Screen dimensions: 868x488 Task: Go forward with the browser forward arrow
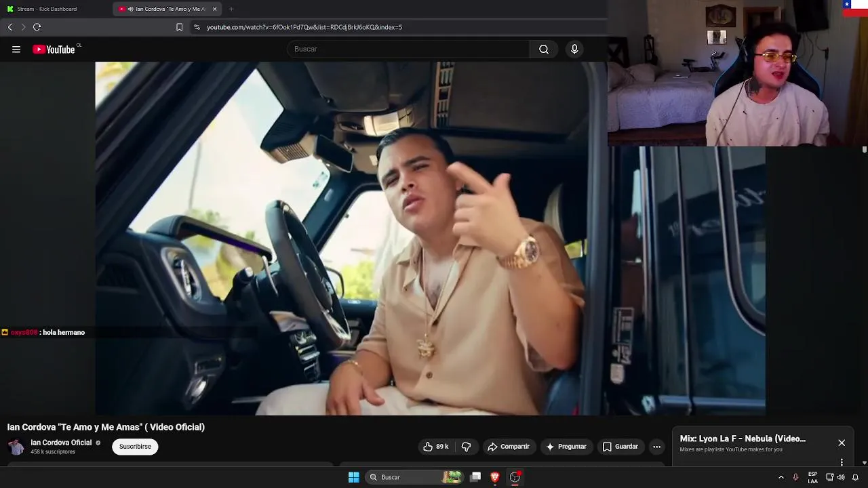click(x=23, y=27)
